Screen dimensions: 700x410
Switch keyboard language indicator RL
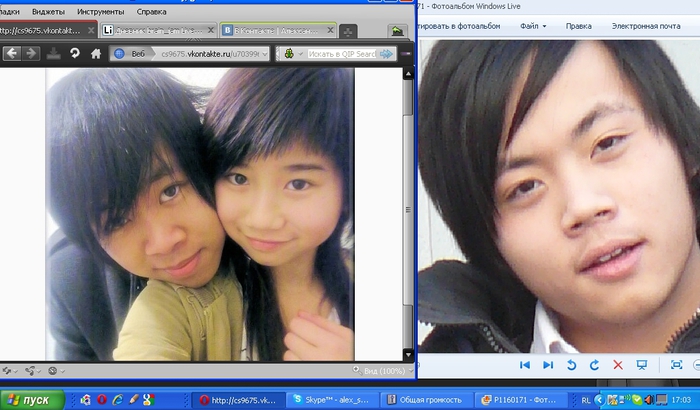pos(586,400)
